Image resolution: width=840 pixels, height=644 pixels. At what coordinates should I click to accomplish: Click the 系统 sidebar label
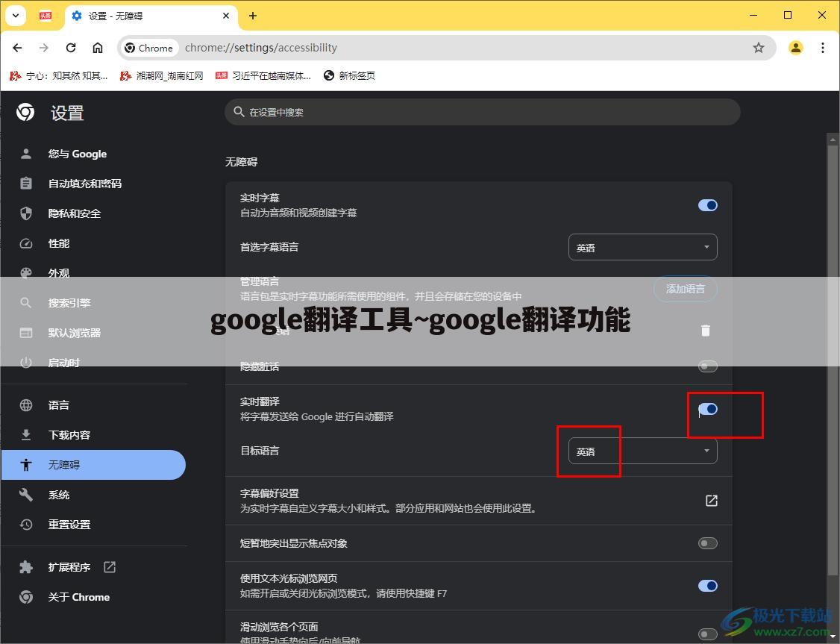pos(58,495)
